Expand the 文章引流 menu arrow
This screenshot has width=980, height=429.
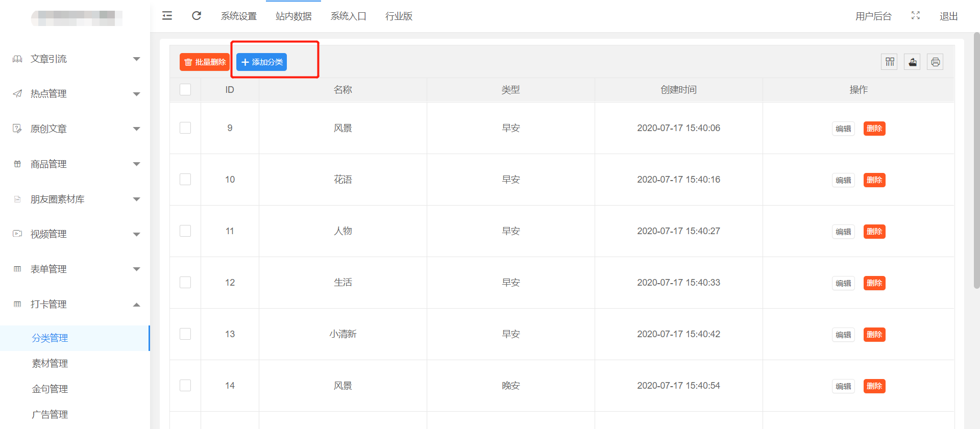pyautogui.click(x=136, y=59)
